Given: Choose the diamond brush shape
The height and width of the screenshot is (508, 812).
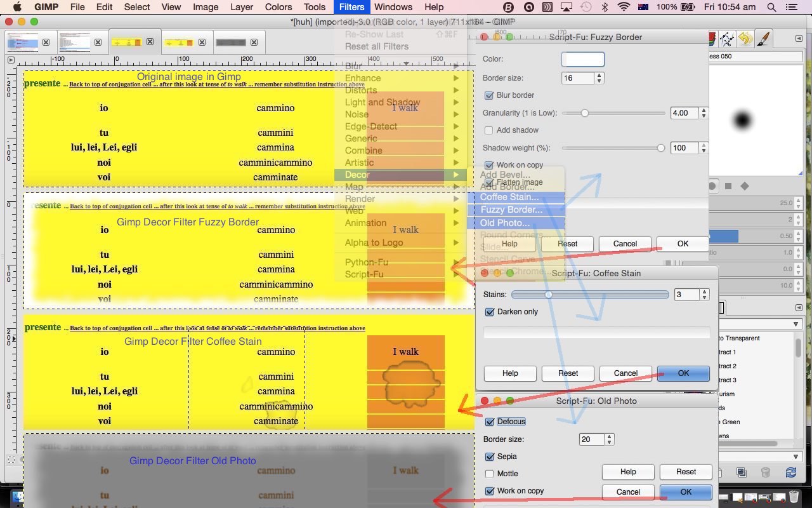Looking at the screenshot, I should tap(745, 186).
